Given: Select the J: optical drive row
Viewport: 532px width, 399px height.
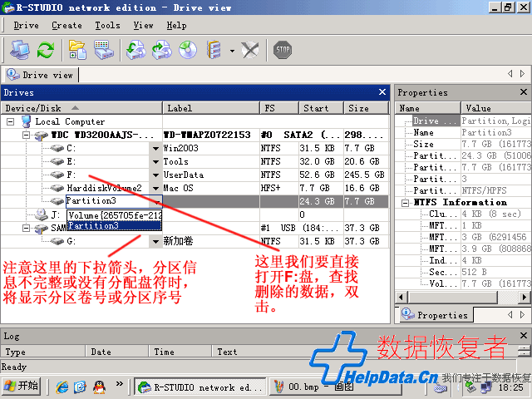Looking at the screenshot, I should pyautogui.click(x=195, y=214).
